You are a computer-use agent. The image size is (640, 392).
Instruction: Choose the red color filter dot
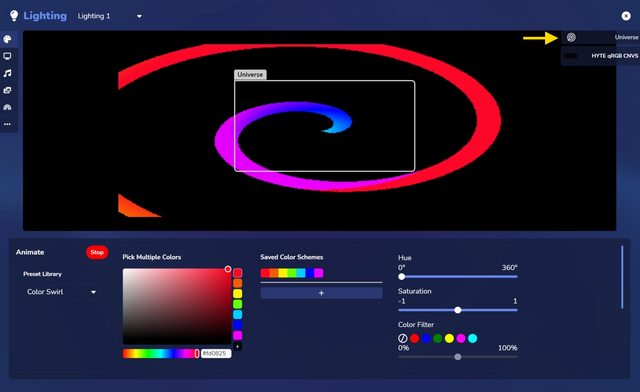point(414,338)
